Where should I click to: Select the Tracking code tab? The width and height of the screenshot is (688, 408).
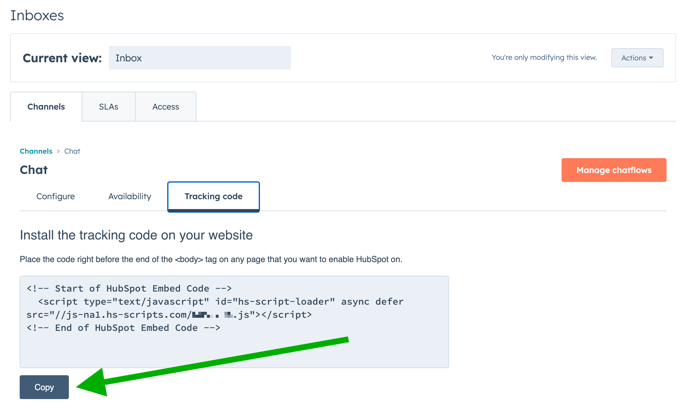[x=213, y=196]
